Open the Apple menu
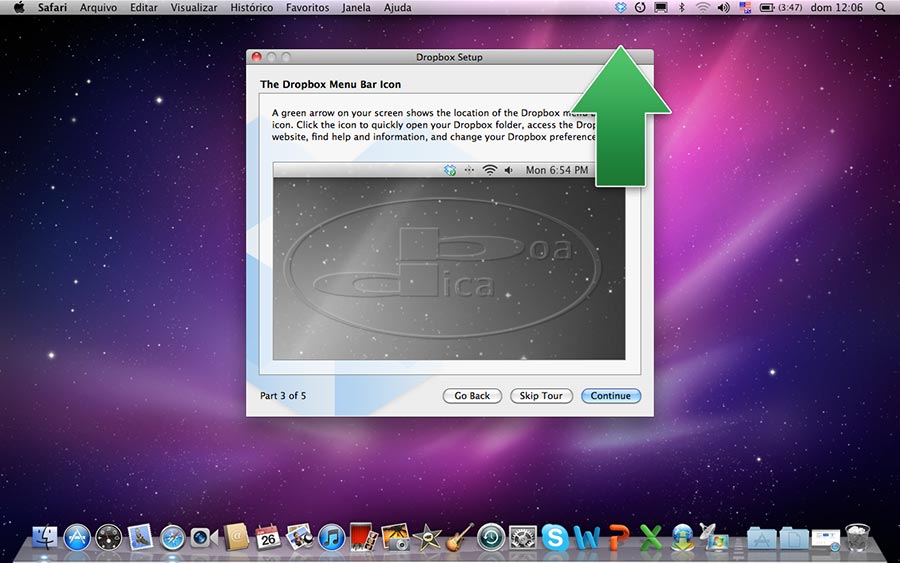The width and height of the screenshot is (900, 563). (x=19, y=7)
